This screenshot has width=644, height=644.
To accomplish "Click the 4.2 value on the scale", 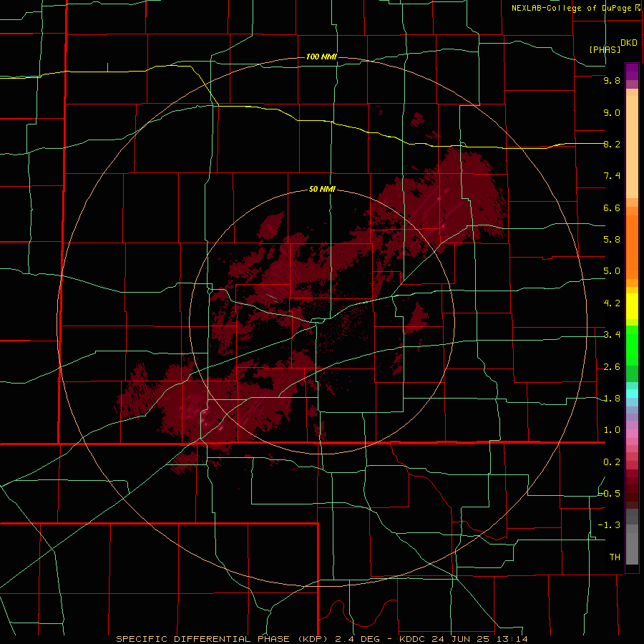I will pyautogui.click(x=612, y=303).
